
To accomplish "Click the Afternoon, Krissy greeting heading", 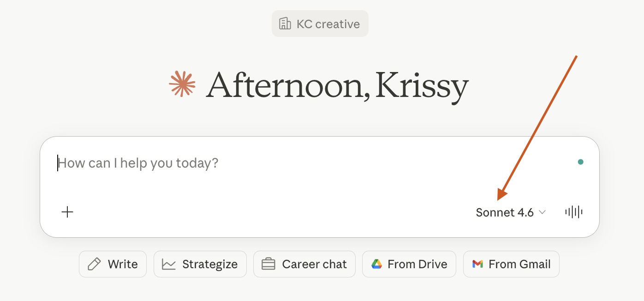I will coord(337,86).
